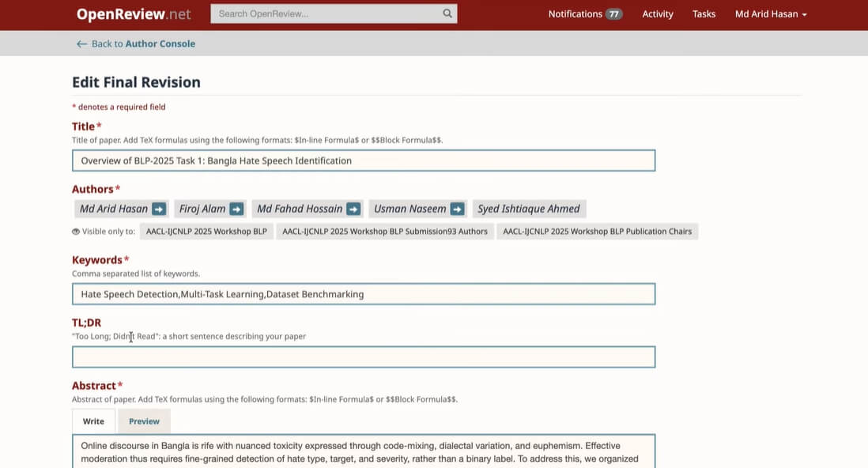Screen dimensions: 868x468
Task: Click the eye icon next to Visible only to
Action: [x=76, y=232]
